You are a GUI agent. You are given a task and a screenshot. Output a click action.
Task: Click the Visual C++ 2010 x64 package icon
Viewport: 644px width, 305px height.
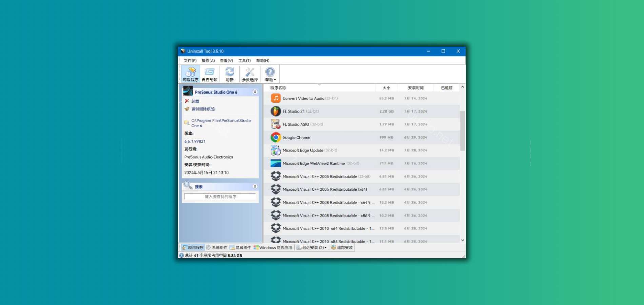[x=276, y=228]
